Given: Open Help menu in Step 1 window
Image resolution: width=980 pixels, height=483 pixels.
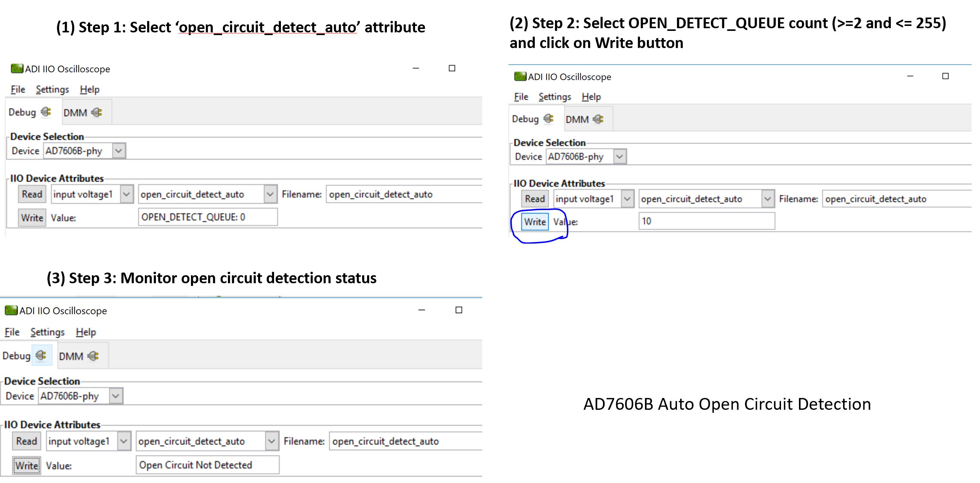Looking at the screenshot, I should coord(90,90).
